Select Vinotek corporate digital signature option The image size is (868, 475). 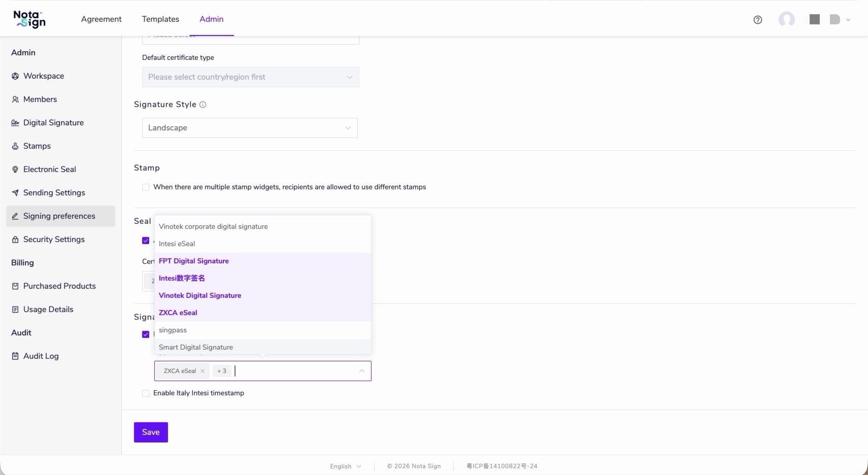pyautogui.click(x=263, y=227)
